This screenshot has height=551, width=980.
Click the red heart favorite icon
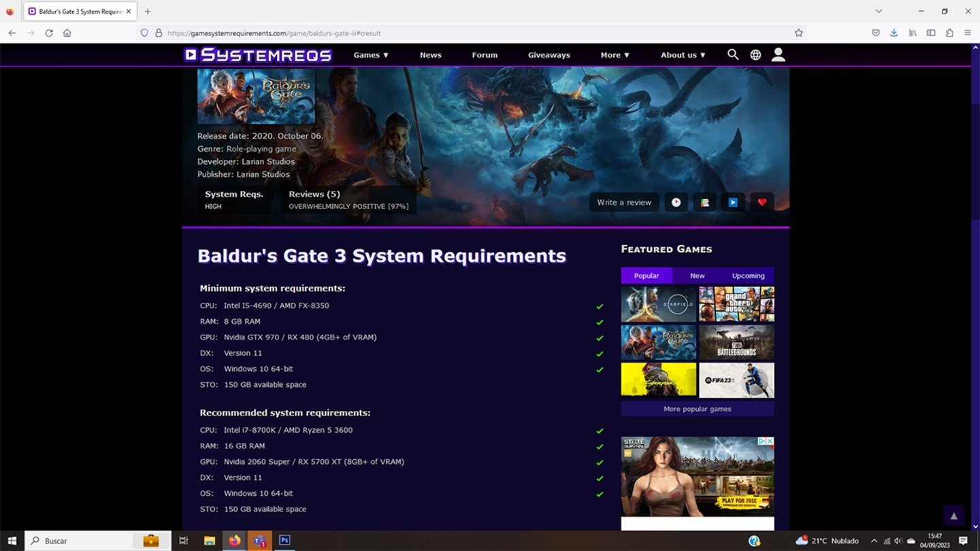click(762, 202)
